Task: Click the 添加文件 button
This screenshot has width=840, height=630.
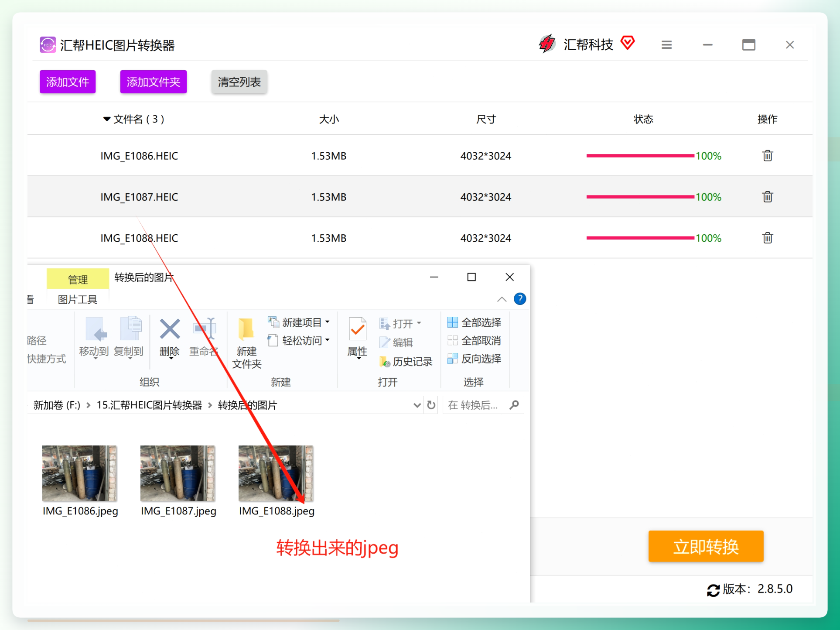Action: coord(68,82)
